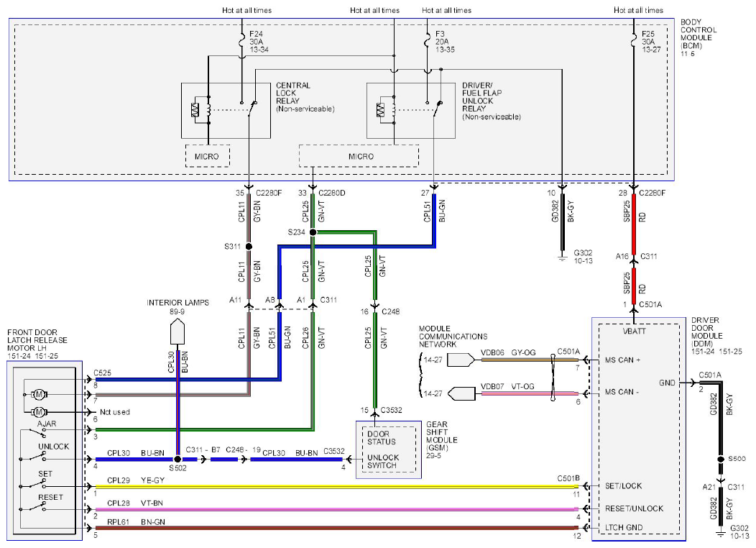
Task: Click the C2280D connector label
Action: pyautogui.click(x=332, y=193)
